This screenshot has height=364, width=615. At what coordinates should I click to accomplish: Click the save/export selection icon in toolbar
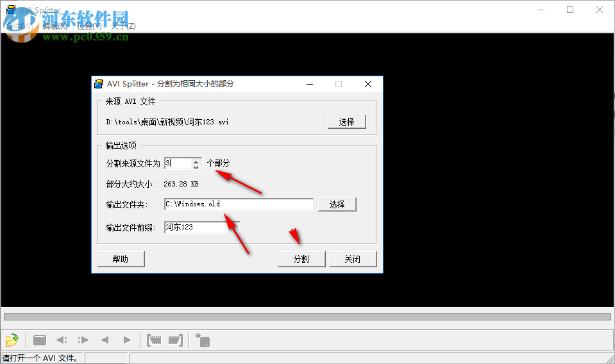203,340
